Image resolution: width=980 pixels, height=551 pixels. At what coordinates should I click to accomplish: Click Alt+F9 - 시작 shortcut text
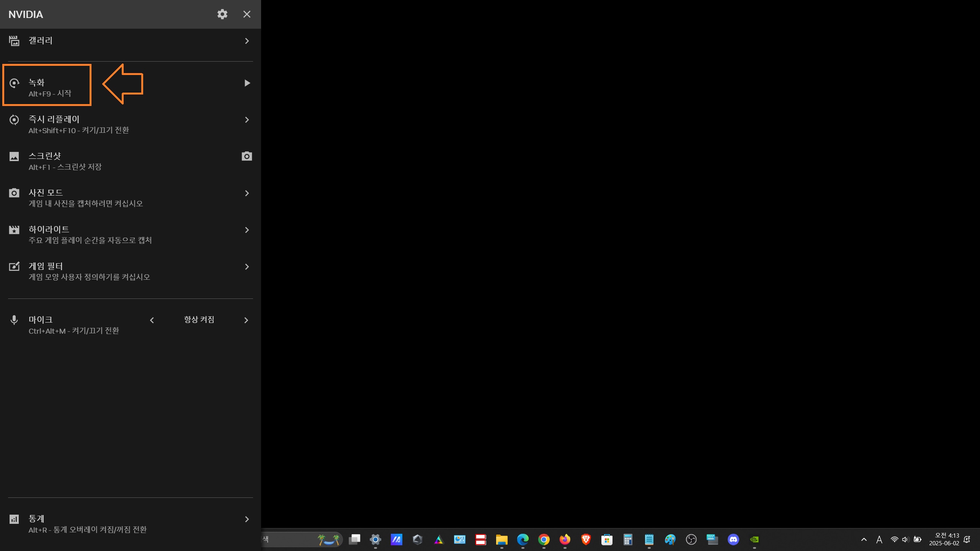(x=50, y=93)
